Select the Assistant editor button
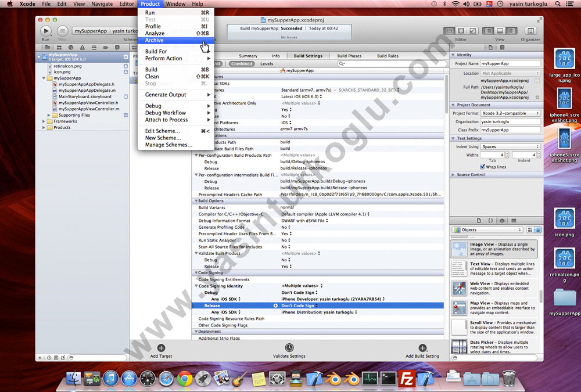The width and height of the screenshot is (581, 392). (x=461, y=31)
